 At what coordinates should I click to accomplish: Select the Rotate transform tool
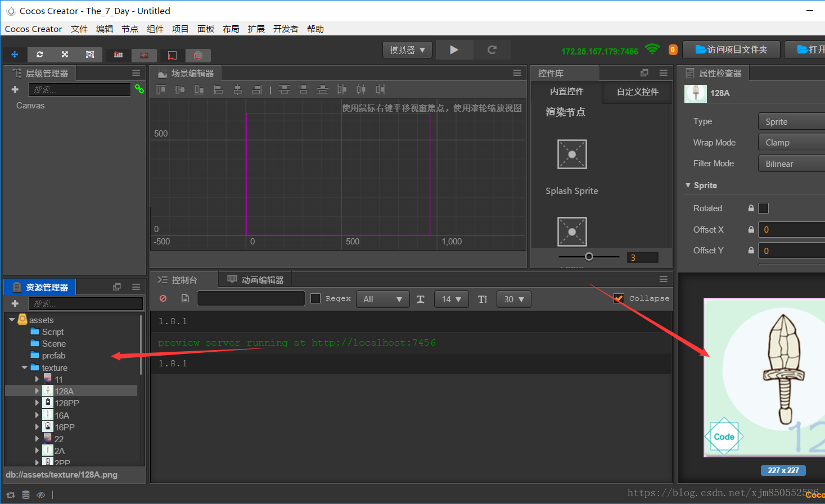39,55
